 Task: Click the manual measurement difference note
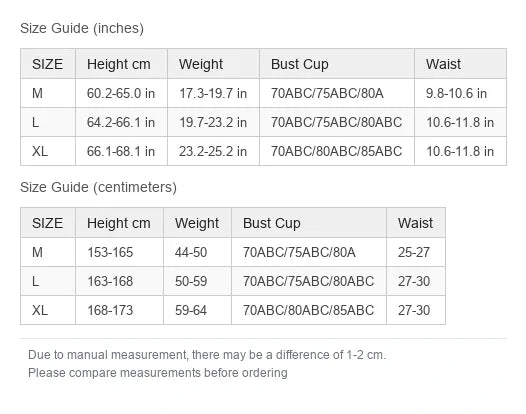coord(207,355)
